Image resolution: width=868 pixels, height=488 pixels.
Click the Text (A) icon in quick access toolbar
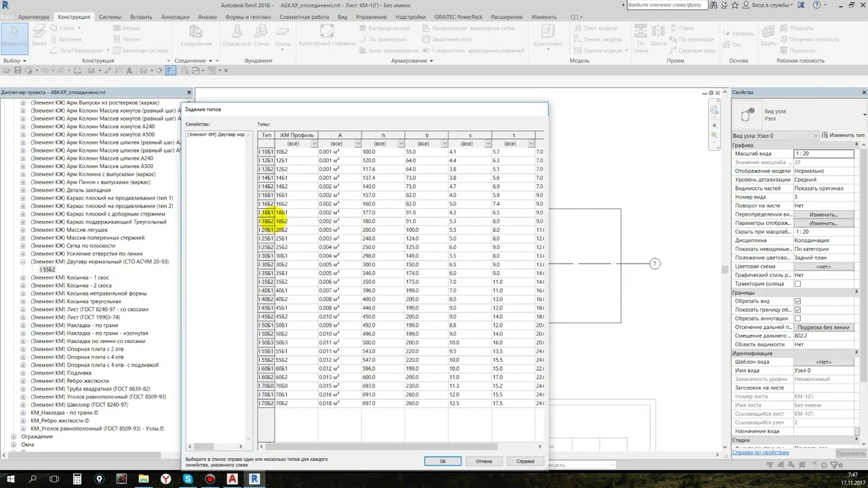[130, 70]
